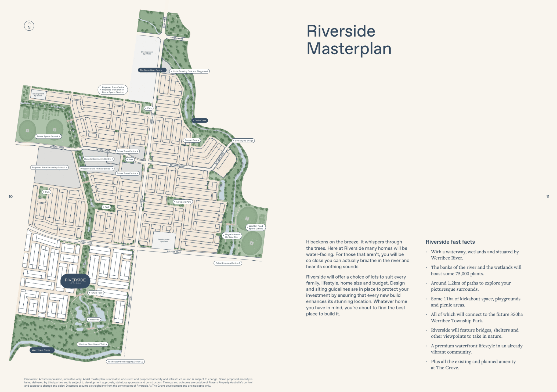Click the Bethany Rd Bridge marker
Image resolution: width=557 pixels, height=392 pixels.
coord(243,141)
